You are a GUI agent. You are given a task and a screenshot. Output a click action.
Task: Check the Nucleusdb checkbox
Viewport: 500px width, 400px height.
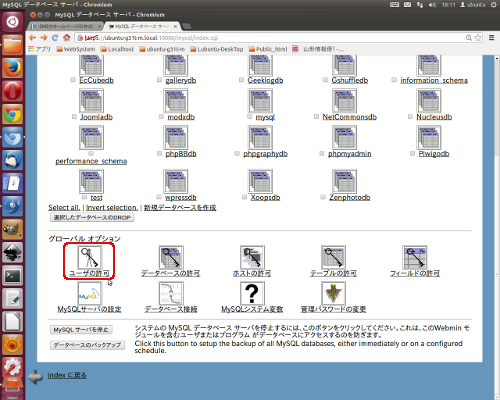[410, 117]
